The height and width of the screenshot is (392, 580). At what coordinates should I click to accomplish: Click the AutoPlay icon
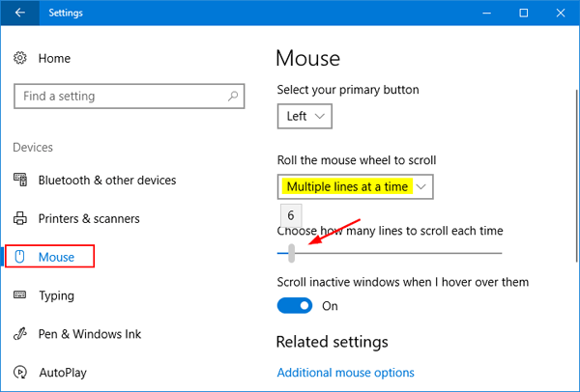20,372
